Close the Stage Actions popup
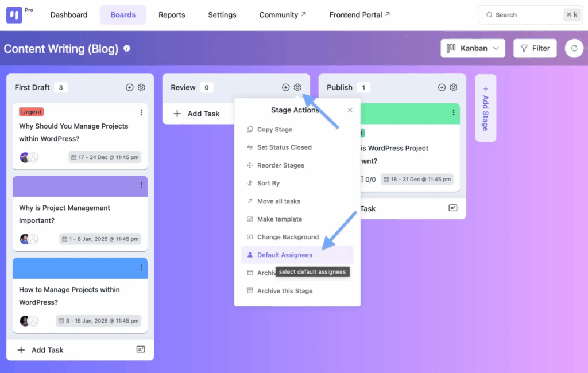 click(x=350, y=110)
